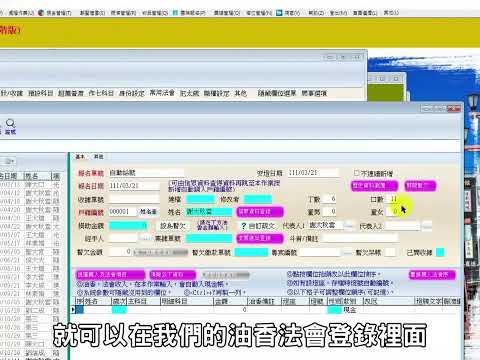Image resolution: width=480 pixels, height=360 pixels.
Task: Click the magenta button directly below 不連續新增
Action: (375, 186)
